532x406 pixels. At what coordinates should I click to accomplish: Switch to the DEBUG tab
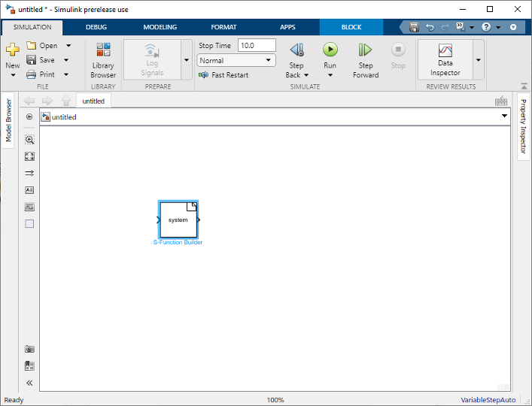tap(96, 27)
